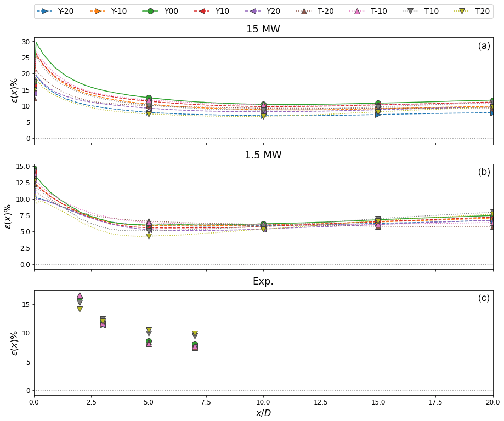Select the "Exp." subplot title
504x421 pixels.
[x=263, y=281]
